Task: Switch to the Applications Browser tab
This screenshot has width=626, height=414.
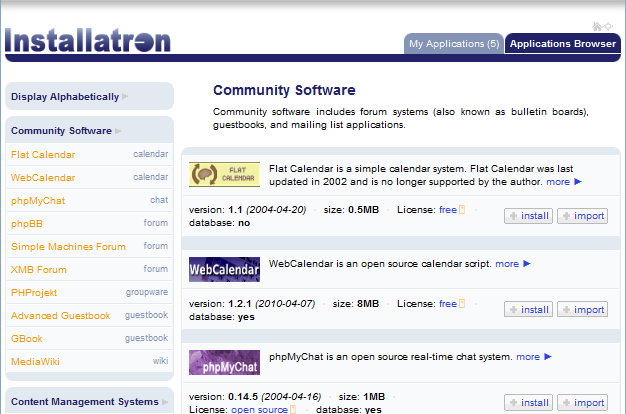Action: (x=563, y=44)
